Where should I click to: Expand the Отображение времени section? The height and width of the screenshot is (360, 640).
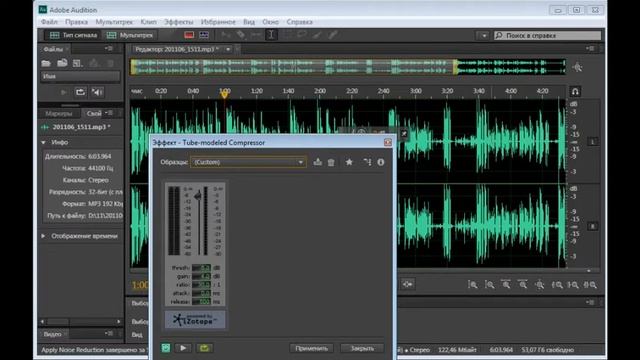point(43,236)
